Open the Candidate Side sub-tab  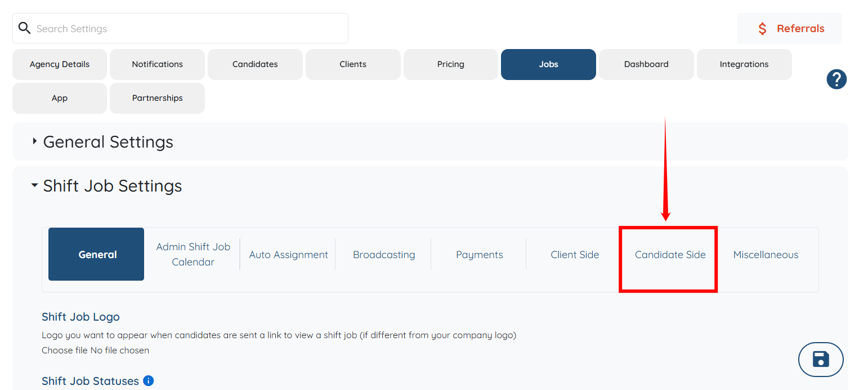[670, 255]
